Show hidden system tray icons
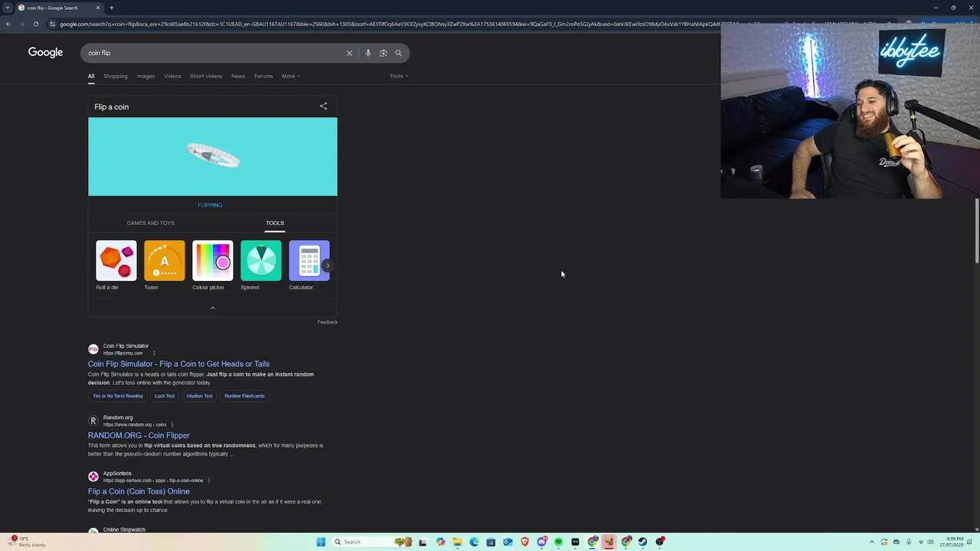This screenshot has width=980, height=551. [x=871, y=542]
